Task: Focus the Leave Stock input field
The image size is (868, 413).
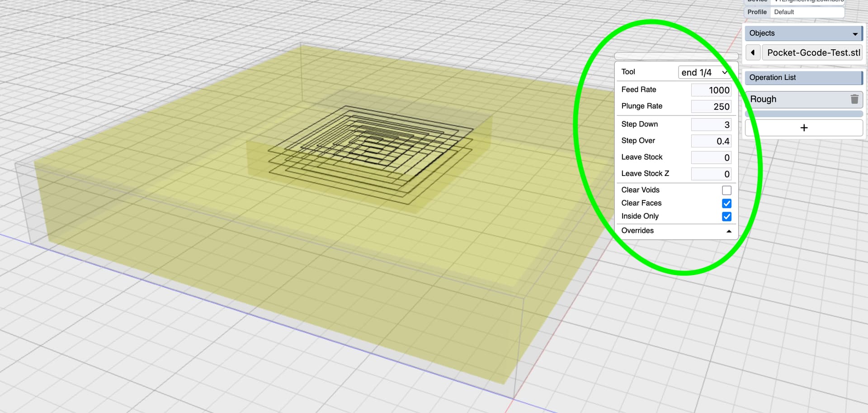Action: [711, 157]
